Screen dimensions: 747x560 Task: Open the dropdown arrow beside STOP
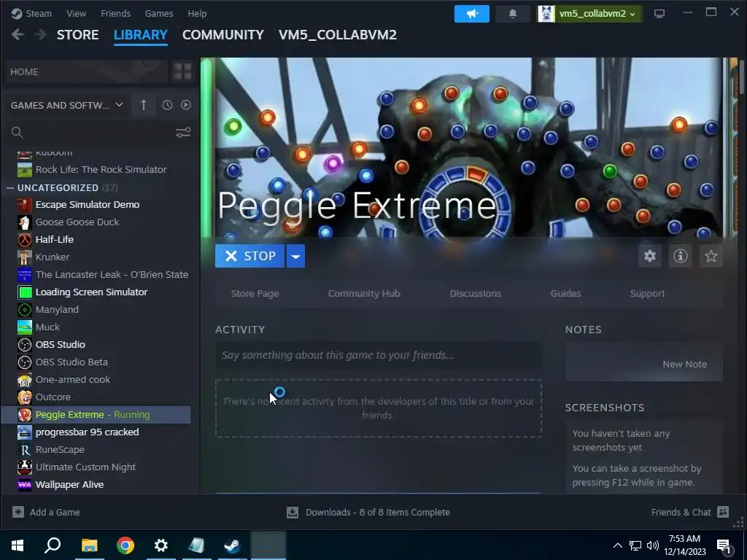point(296,256)
